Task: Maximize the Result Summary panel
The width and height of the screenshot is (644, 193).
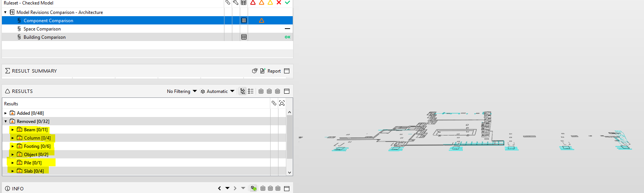Action: pyautogui.click(x=287, y=71)
